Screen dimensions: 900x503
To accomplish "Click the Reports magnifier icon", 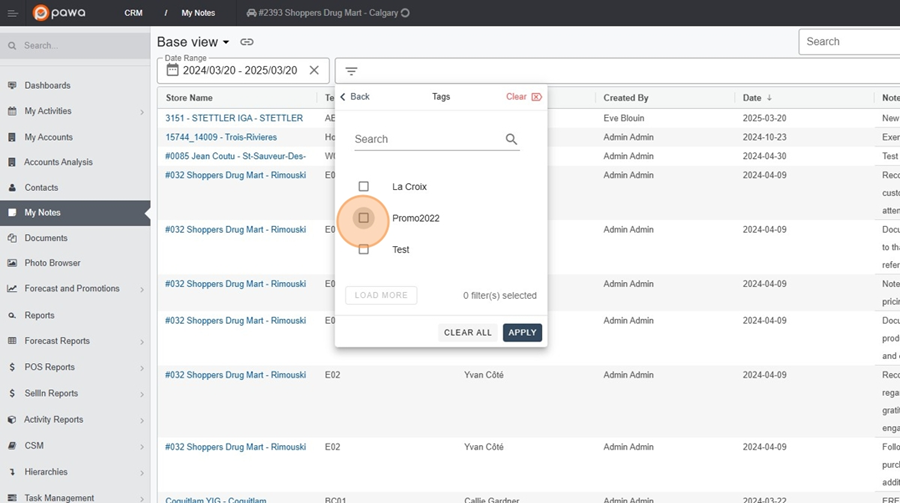I will [x=12, y=315].
